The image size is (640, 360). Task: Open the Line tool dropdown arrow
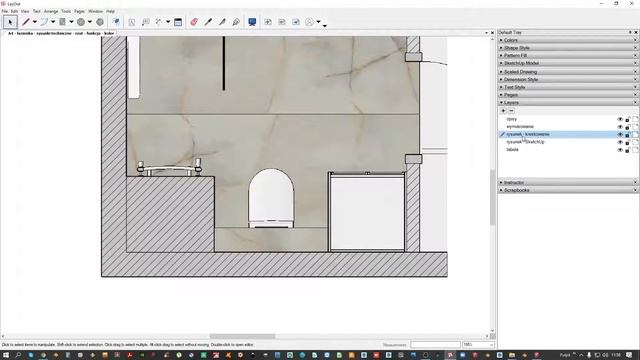[35, 22]
